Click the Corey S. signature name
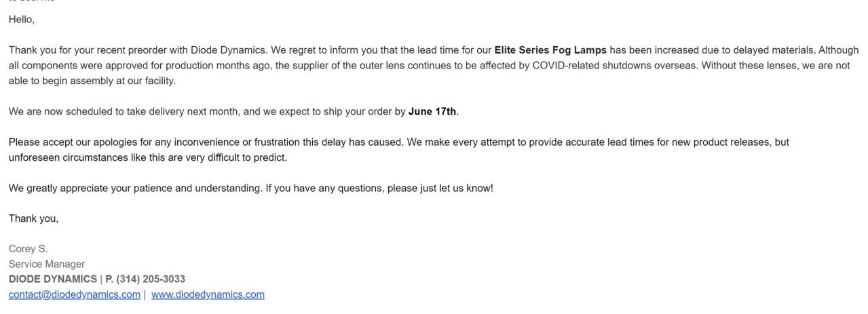868x314 pixels. coord(28,249)
